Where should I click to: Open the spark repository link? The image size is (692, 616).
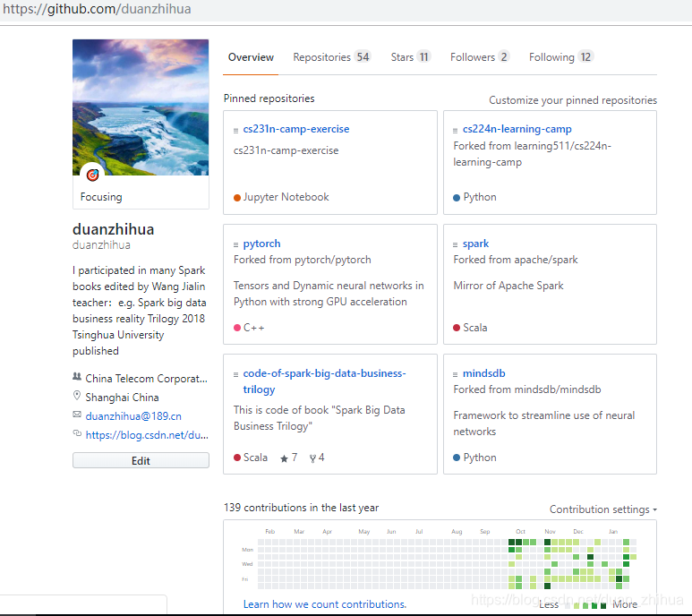point(475,244)
